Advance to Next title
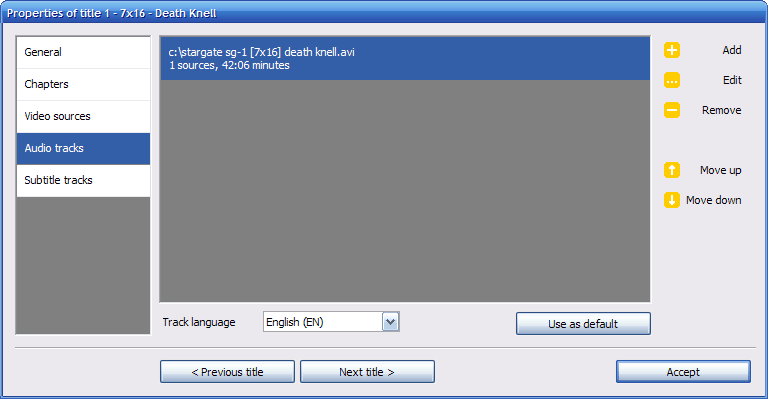768x399 pixels. pos(367,372)
